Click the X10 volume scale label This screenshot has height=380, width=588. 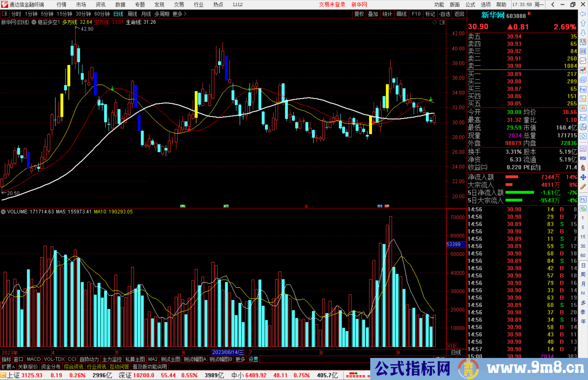(x=451, y=346)
